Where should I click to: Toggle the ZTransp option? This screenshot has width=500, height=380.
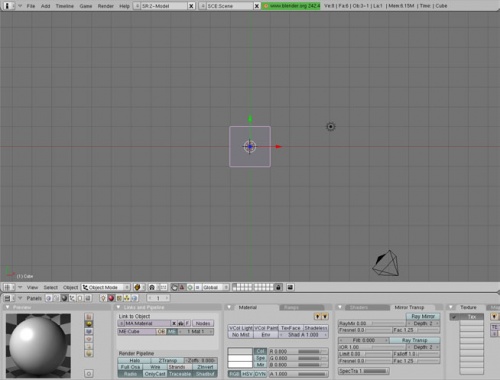click(x=167, y=360)
